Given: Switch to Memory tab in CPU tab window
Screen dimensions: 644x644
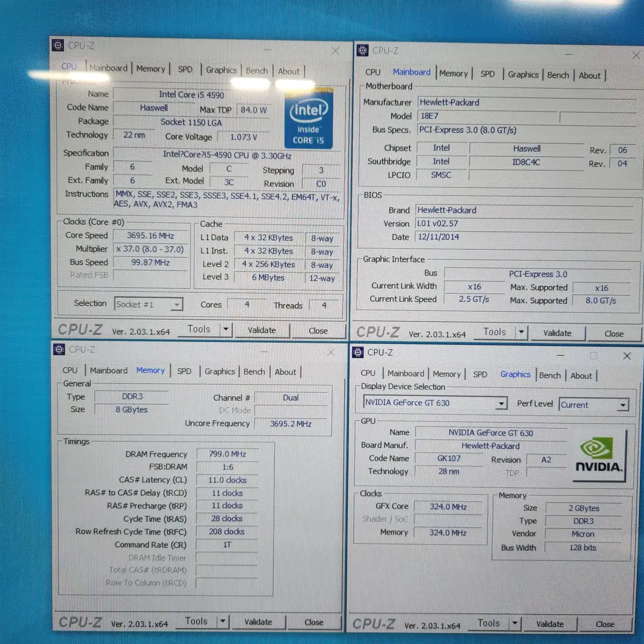Looking at the screenshot, I should point(151,69).
